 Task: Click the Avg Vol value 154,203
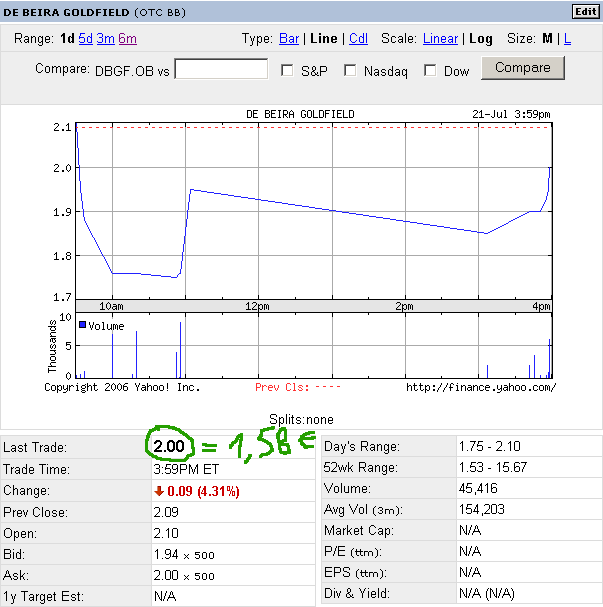coord(481,509)
